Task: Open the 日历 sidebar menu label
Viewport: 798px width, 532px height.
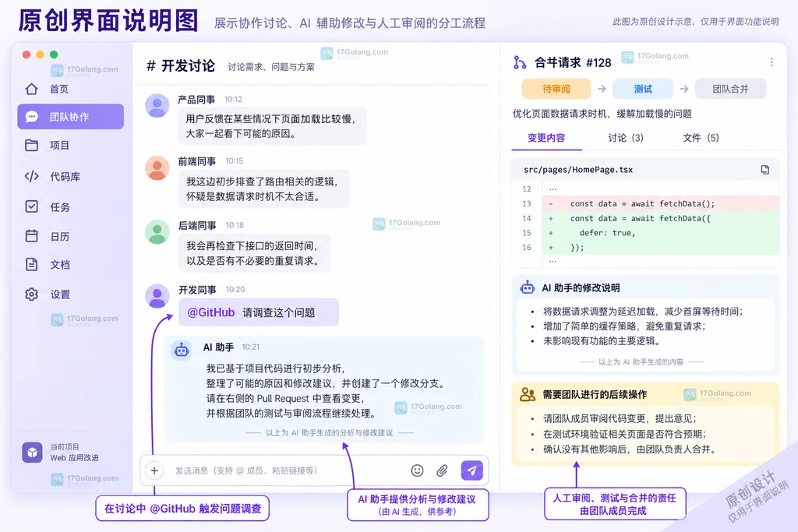Action: coord(59,237)
